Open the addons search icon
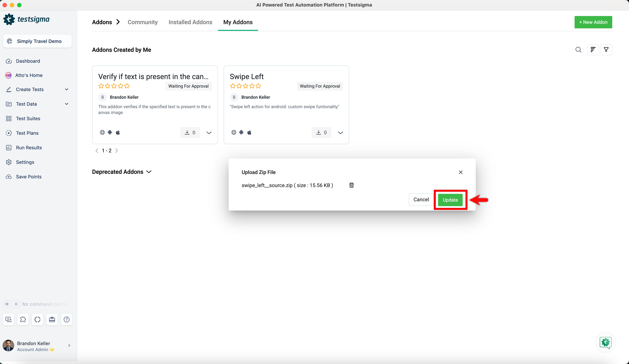The image size is (629, 364). click(578, 50)
